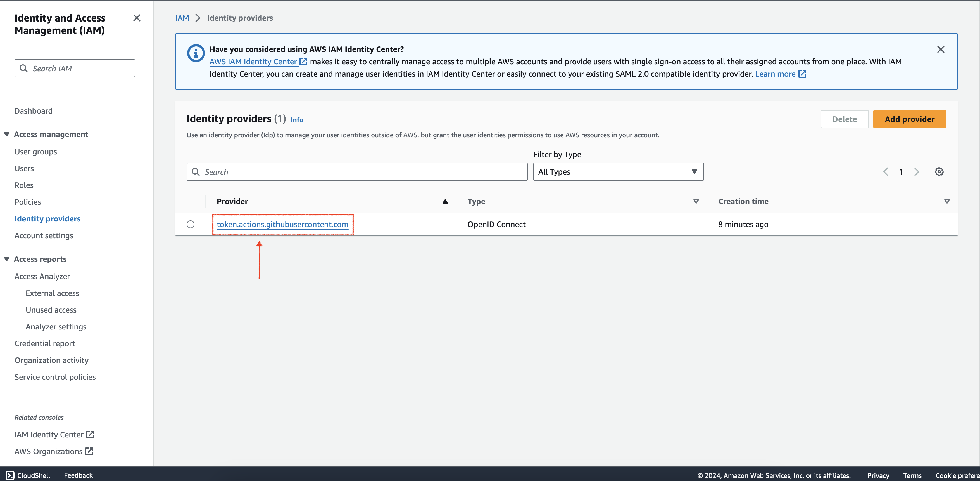Image resolution: width=980 pixels, height=481 pixels.
Task: Click page number 1 in pagination
Action: [901, 172]
